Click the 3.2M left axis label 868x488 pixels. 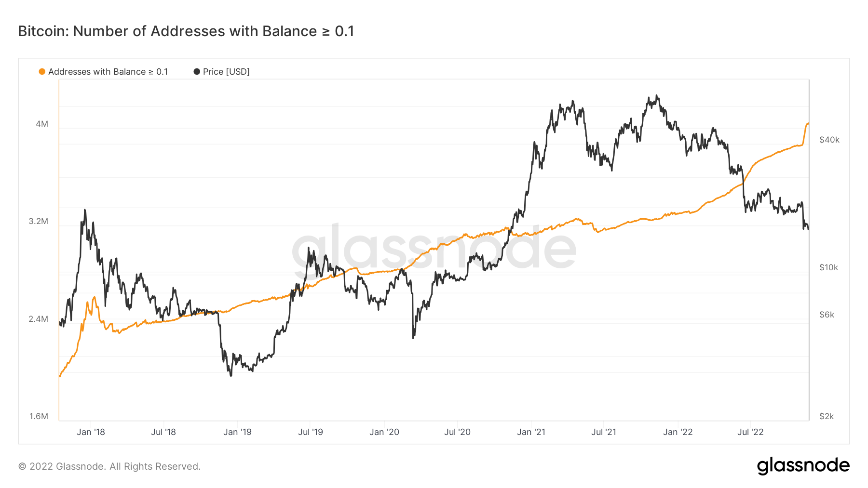coord(39,222)
